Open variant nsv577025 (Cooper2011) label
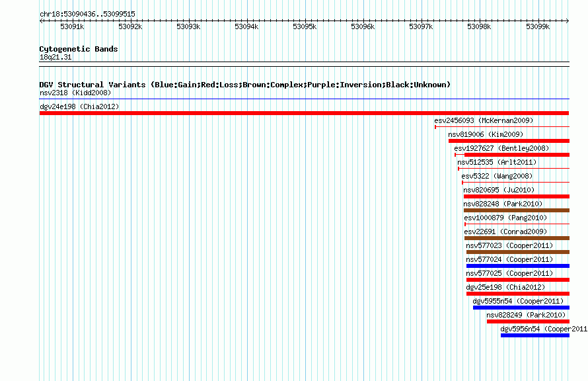Viewport: 588px width, 381px height. click(x=509, y=273)
